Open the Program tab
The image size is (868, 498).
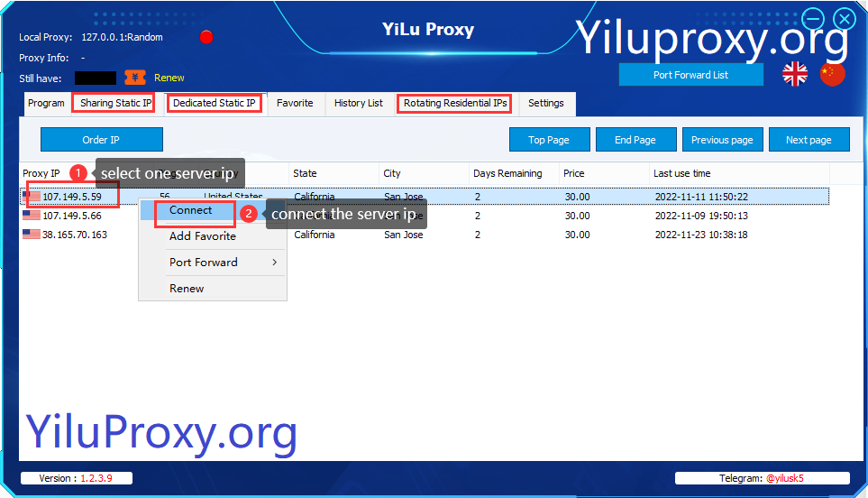tap(47, 103)
